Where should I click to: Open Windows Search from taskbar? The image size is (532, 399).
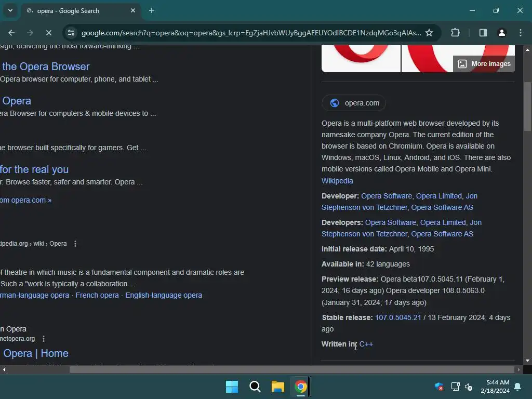[255, 387]
